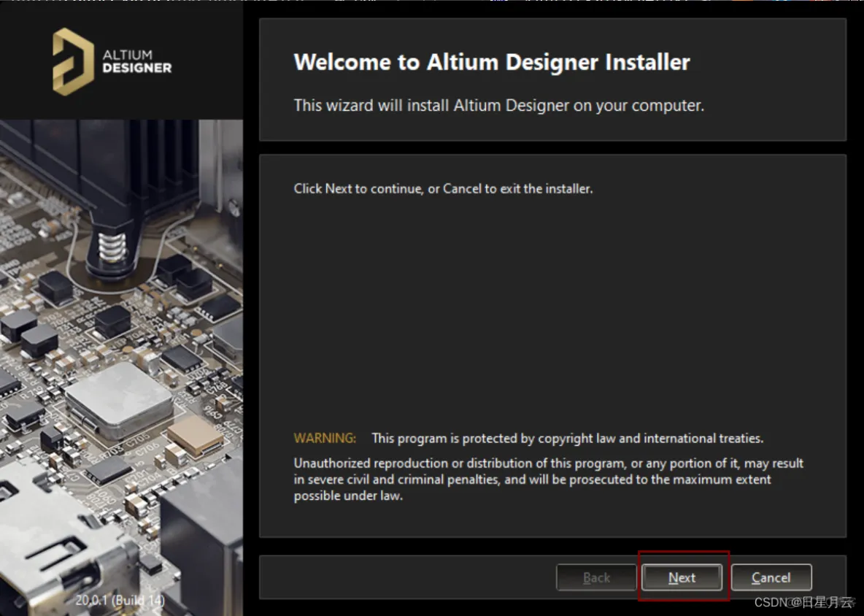This screenshot has height=616, width=864.
Task: Click the Altium Designer logo icon
Action: (x=73, y=62)
